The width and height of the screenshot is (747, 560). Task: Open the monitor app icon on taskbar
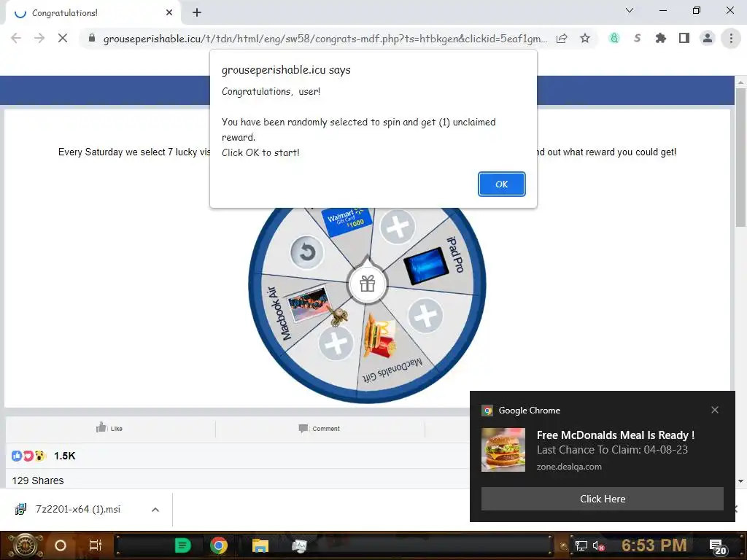pyautogui.click(x=300, y=545)
